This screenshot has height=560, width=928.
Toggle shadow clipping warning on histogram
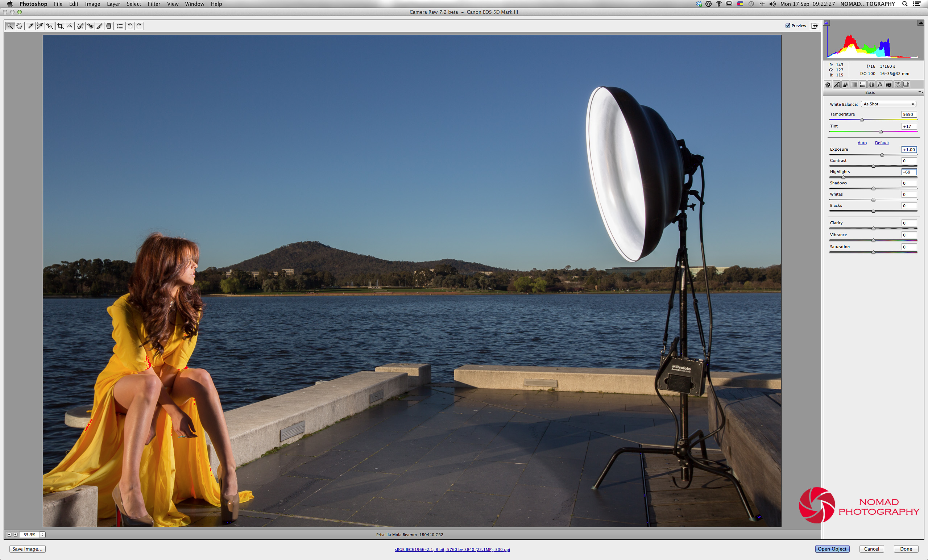(x=826, y=23)
